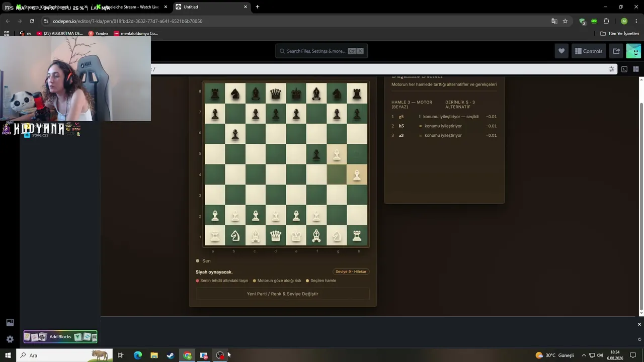The width and height of the screenshot is (644, 362).
Task: Select the black queen on d8
Action: pos(275,94)
